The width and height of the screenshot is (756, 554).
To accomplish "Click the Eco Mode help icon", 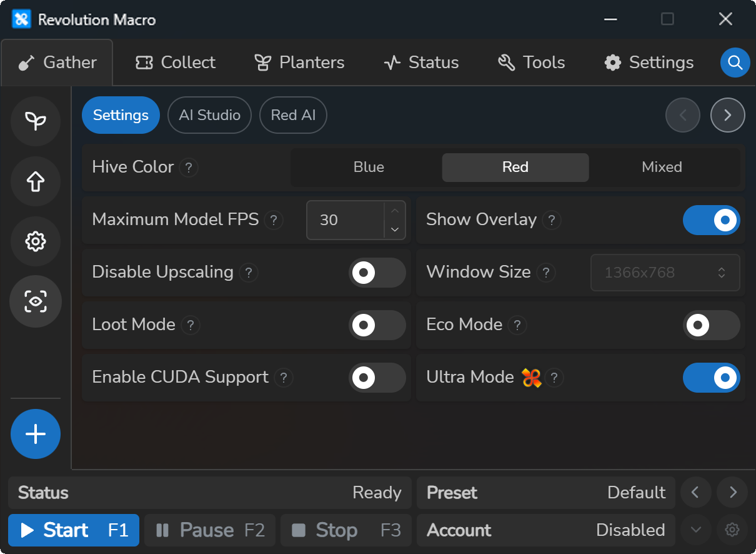I will point(517,325).
